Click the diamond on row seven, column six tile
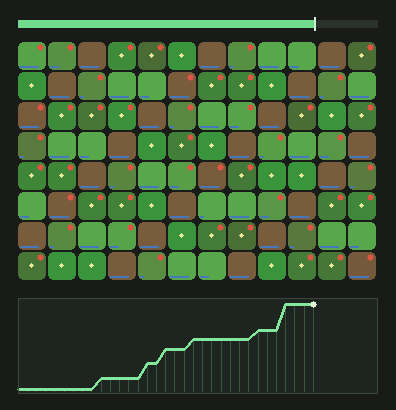396x410 pixels. click(x=182, y=236)
